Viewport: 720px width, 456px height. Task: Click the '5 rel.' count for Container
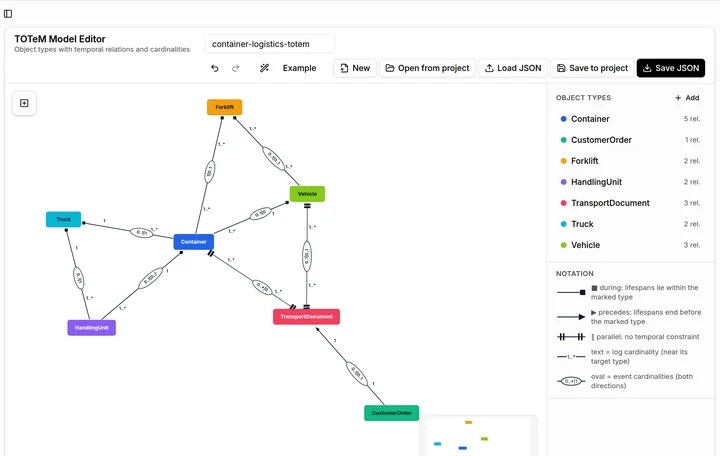pos(692,119)
